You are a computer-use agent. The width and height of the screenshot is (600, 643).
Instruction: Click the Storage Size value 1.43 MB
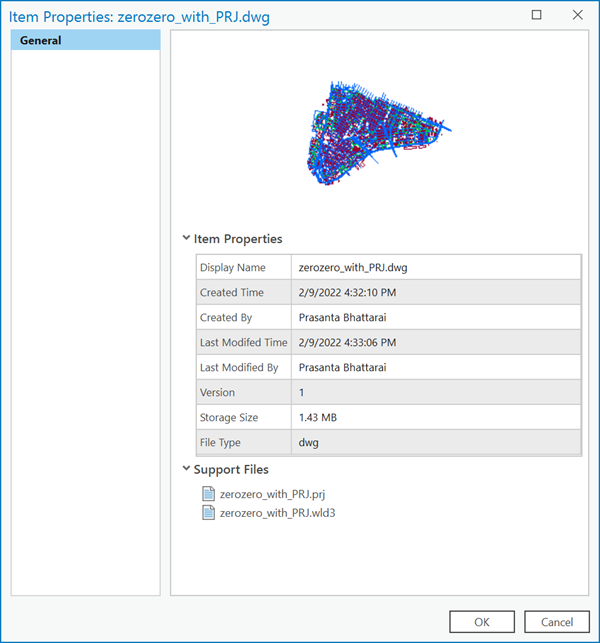coord(318,417)
